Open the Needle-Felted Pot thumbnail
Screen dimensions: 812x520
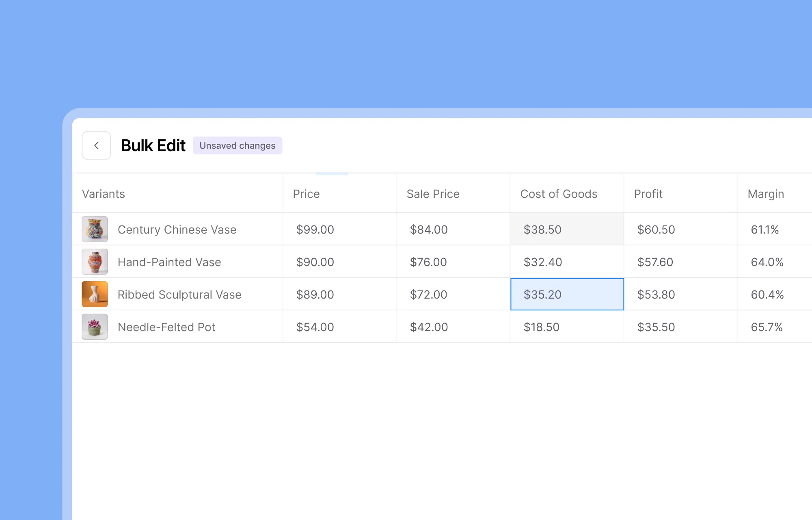pos(95,327)
